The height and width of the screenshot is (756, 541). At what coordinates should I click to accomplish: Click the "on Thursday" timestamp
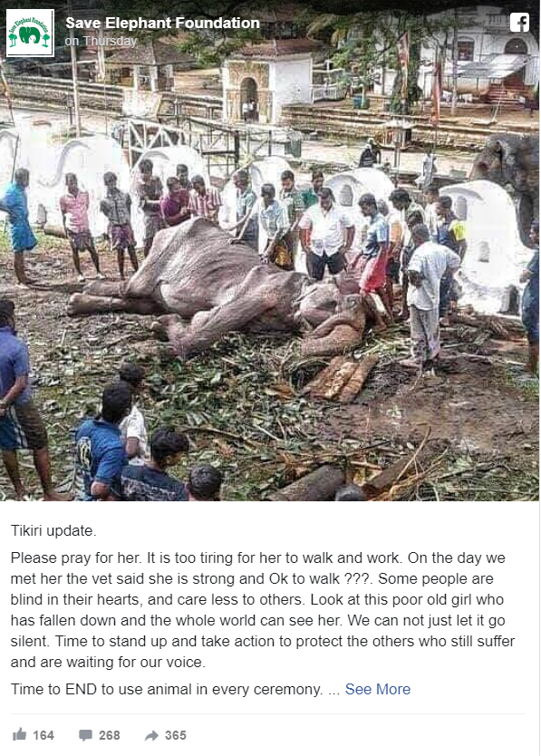(x=101, y=41)
